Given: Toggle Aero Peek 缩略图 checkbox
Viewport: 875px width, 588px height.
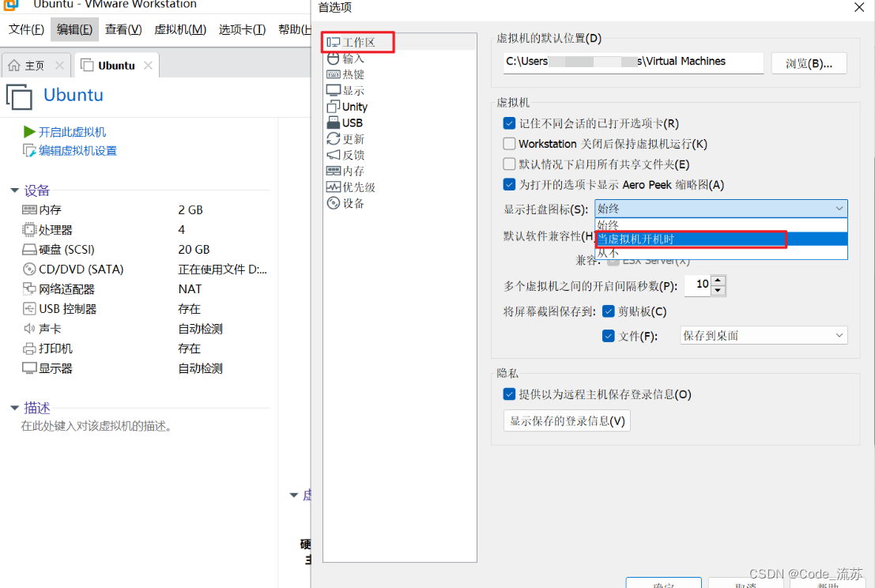Looking at the screenshot, I should point(509,184).
